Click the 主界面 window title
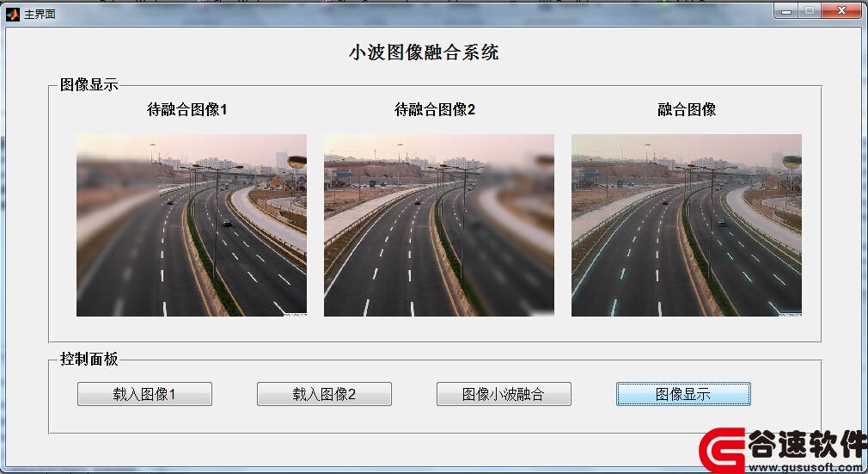The height and width of the screenshot is (474, 868). (x=40, y=15)
